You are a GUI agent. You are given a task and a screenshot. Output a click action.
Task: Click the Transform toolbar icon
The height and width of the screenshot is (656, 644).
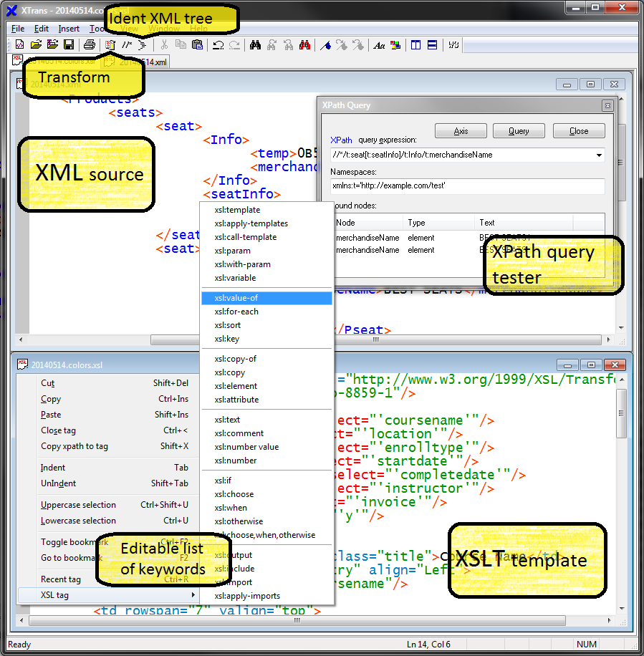[110, 45]
